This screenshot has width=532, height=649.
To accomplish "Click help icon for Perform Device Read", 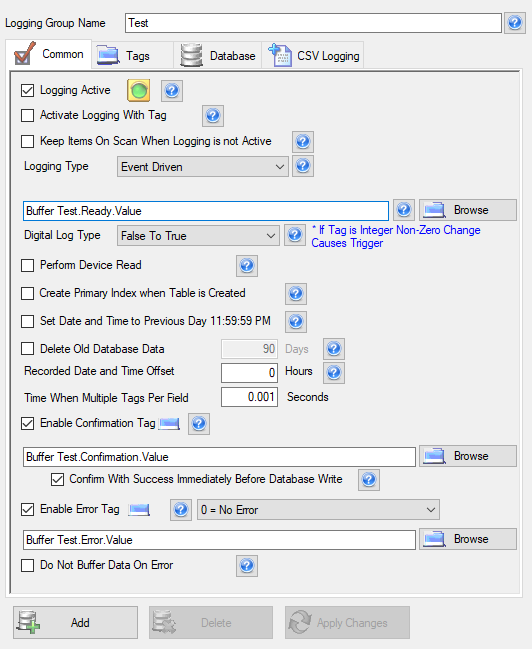I will tap(247, 266).
